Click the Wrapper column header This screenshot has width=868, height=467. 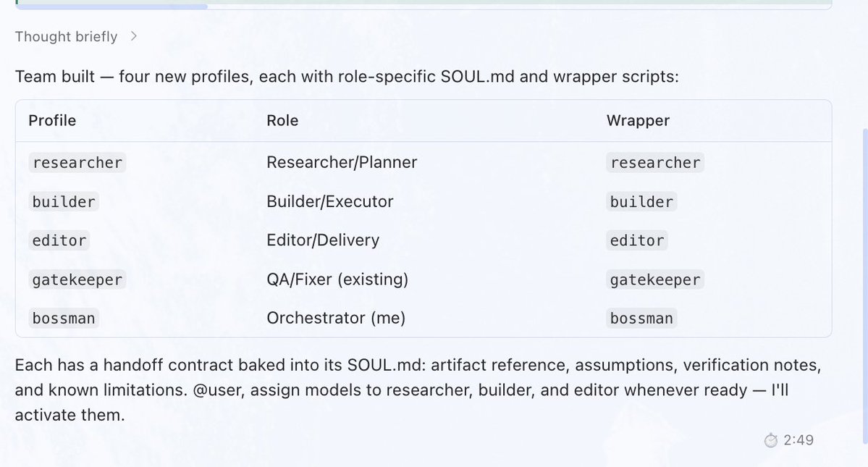638,121
